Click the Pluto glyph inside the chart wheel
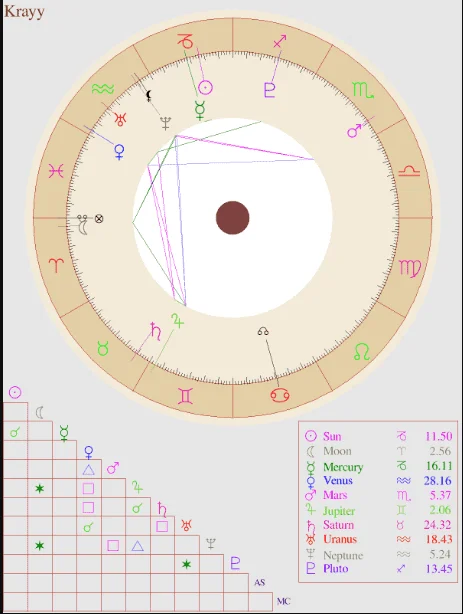 [x=269, y=90]
